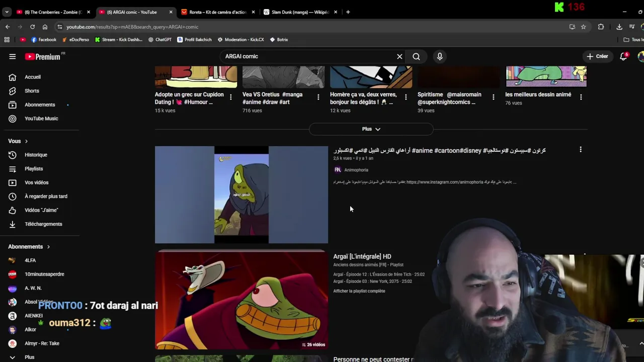Open the Vea VS Oretius short title
Image resolution: width=644 pixels, height=362 pixels.
[272, 98]
